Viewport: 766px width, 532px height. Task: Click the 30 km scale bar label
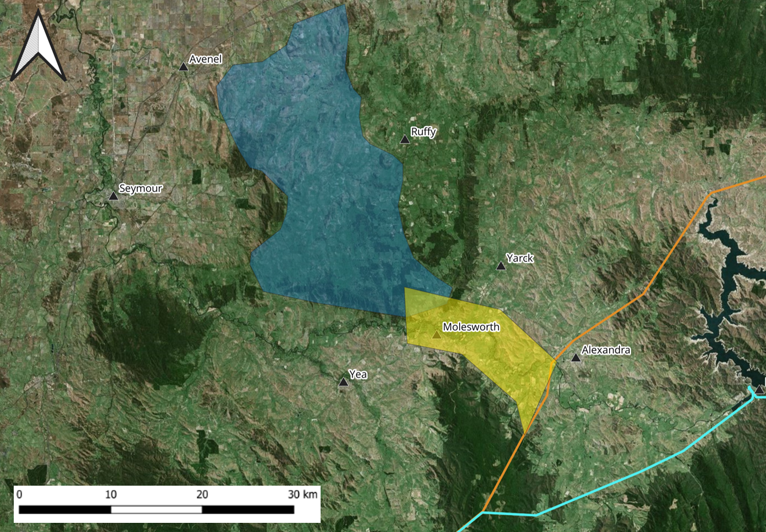[303, 494]
